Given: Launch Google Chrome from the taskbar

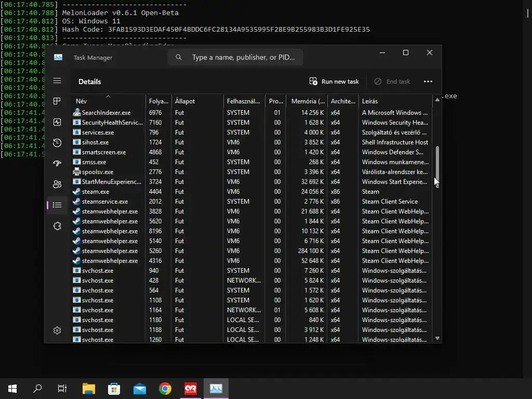Looking at the screenshot, I should (165, 389).
